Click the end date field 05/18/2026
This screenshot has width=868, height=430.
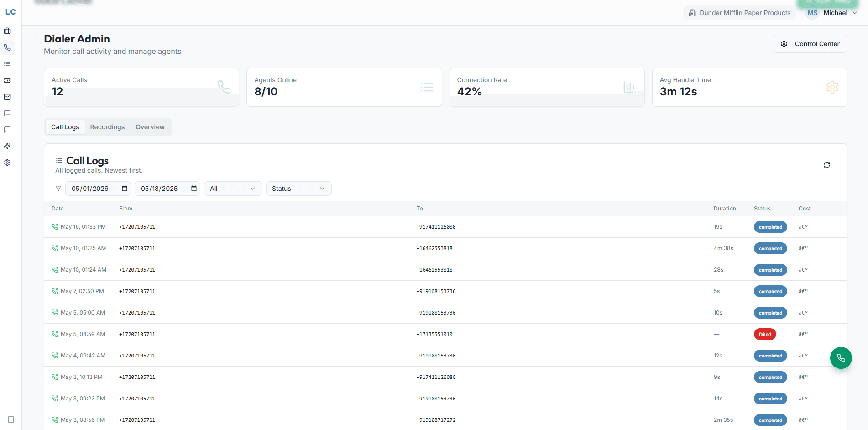[167, 189]
